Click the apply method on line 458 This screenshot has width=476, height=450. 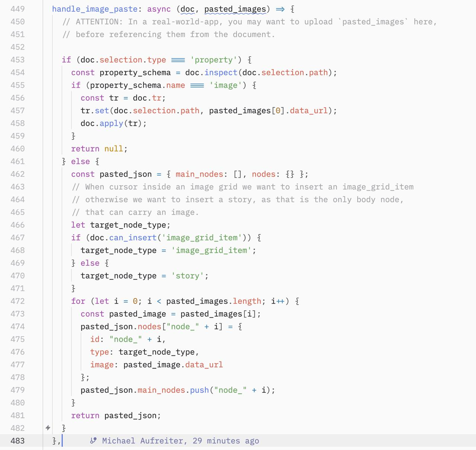pyautogui.click(x=111, y=123)
